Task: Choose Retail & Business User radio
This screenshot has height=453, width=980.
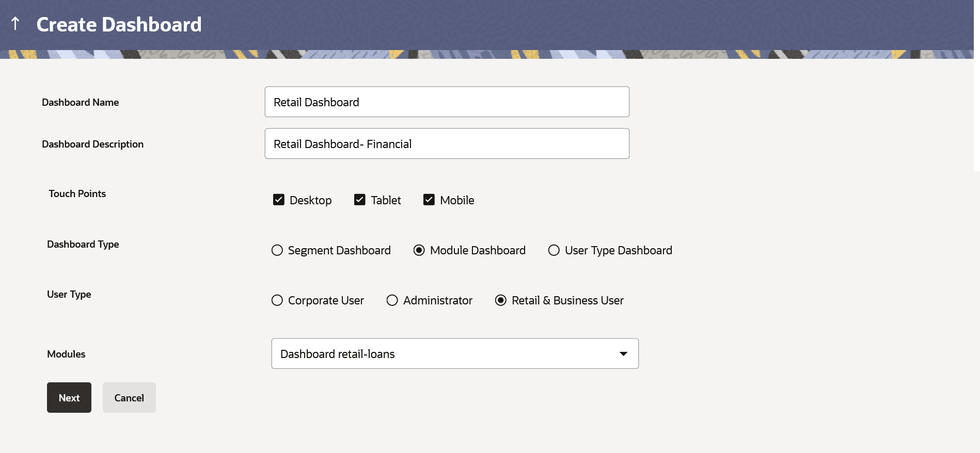Action: 501,300
